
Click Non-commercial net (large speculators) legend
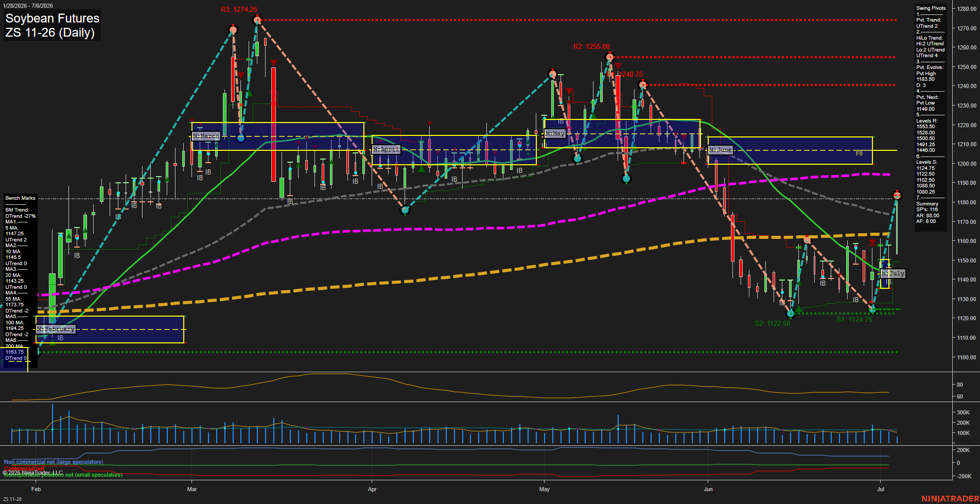coord(54,462)
